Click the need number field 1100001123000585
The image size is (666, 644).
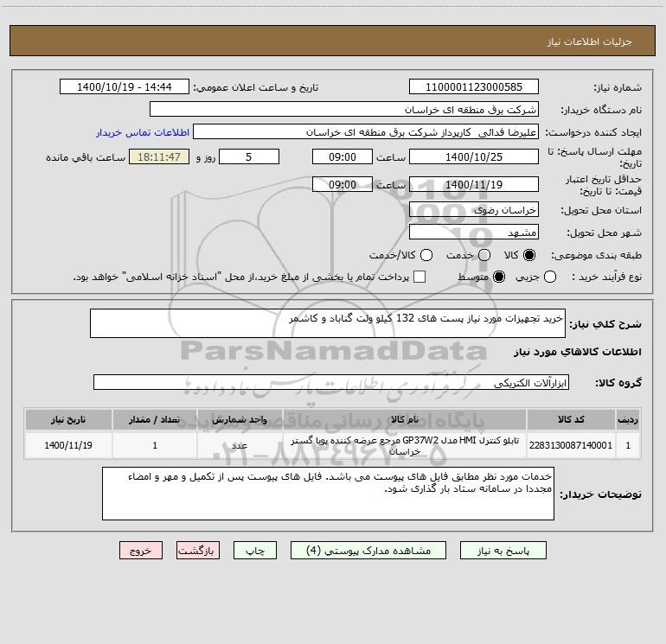click(x=474, y=87)
